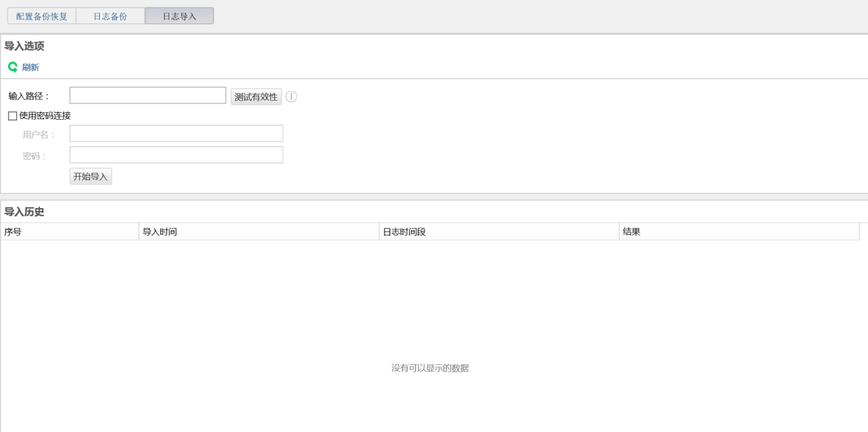The image size is (868, 432).
Task: Click the 刷新 link text
Action: pos(31,67)
